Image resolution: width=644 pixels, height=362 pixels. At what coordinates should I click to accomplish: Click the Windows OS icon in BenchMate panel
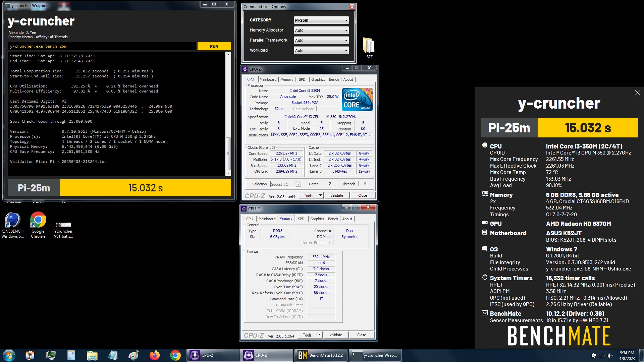click(485, 248)
